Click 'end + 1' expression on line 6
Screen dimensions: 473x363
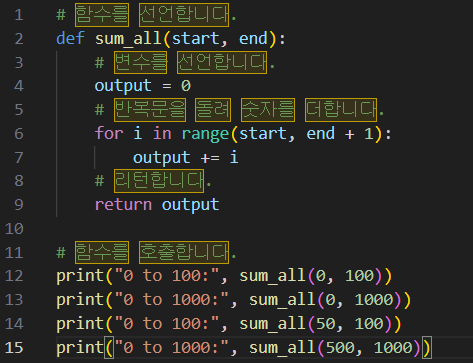(340, 134)
